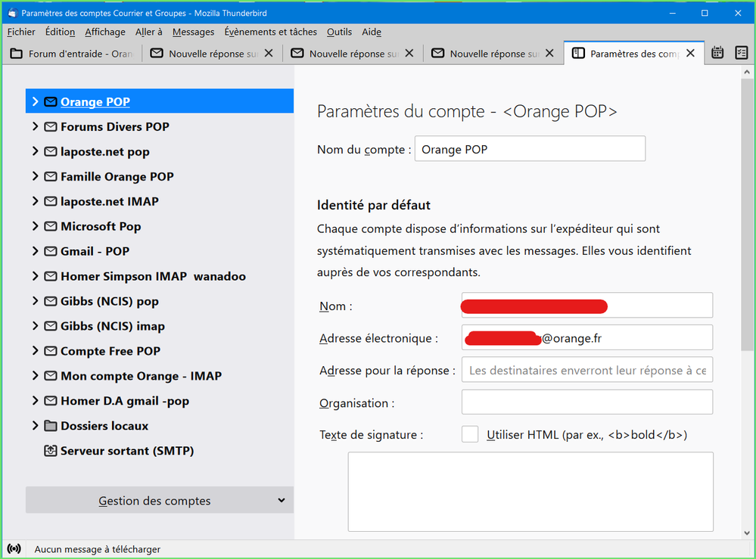The image size is (756, 559).
Task: Click the Dossiers locaux folder icon
Action: [51, 426]
